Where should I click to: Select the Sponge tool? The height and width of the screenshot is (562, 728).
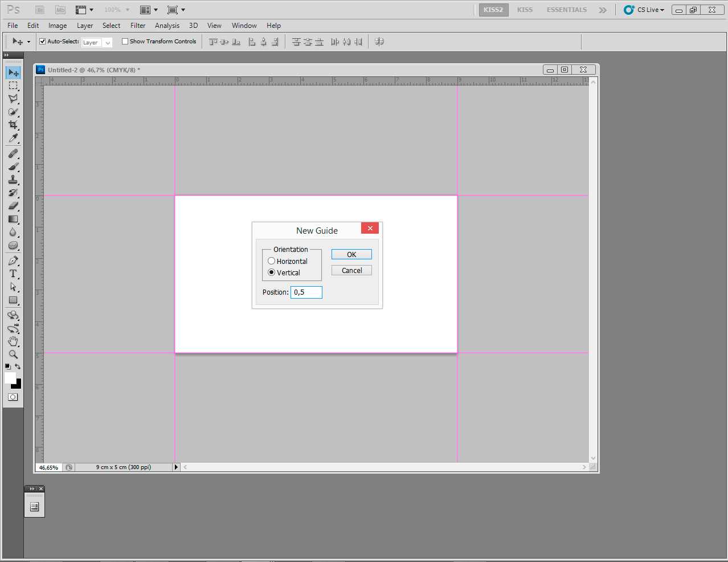pyautogui.click(x=13, y=245)
